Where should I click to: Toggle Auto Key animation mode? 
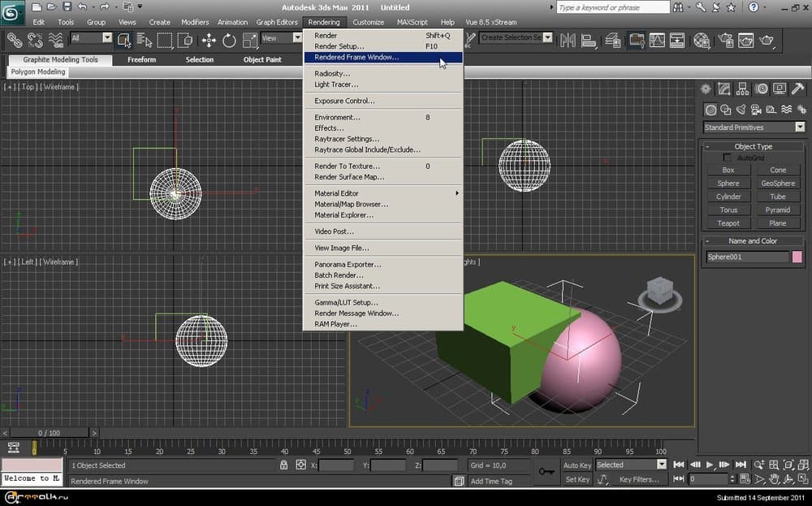[577, 465]
